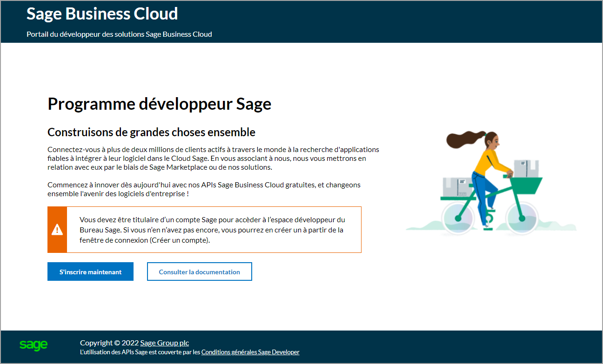The width and height of the screenshot is (603, 364).
Task: Open Conditions générales Sage Developer link
Action: coord(250,352)
